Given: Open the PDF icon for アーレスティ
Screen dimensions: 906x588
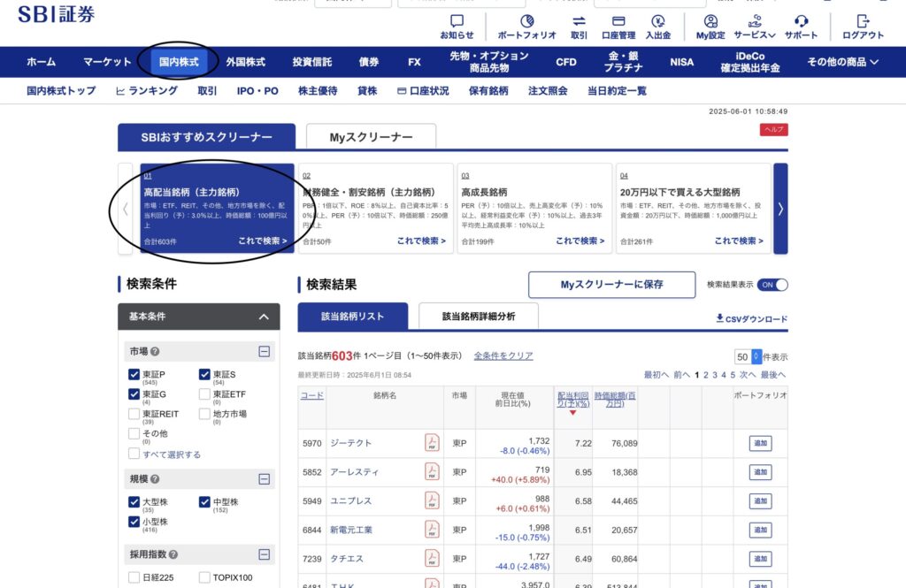Looking at the screenshot, I should click(x=432, y=472).
